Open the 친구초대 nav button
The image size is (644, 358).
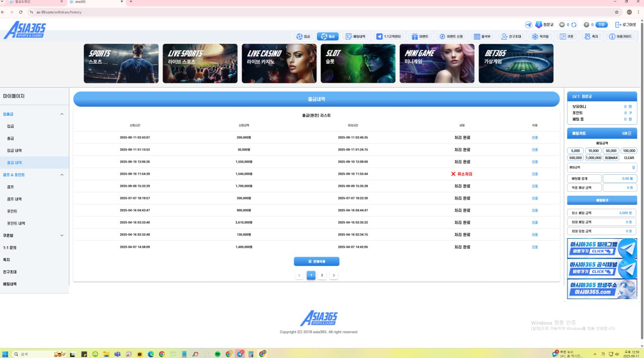511,36
